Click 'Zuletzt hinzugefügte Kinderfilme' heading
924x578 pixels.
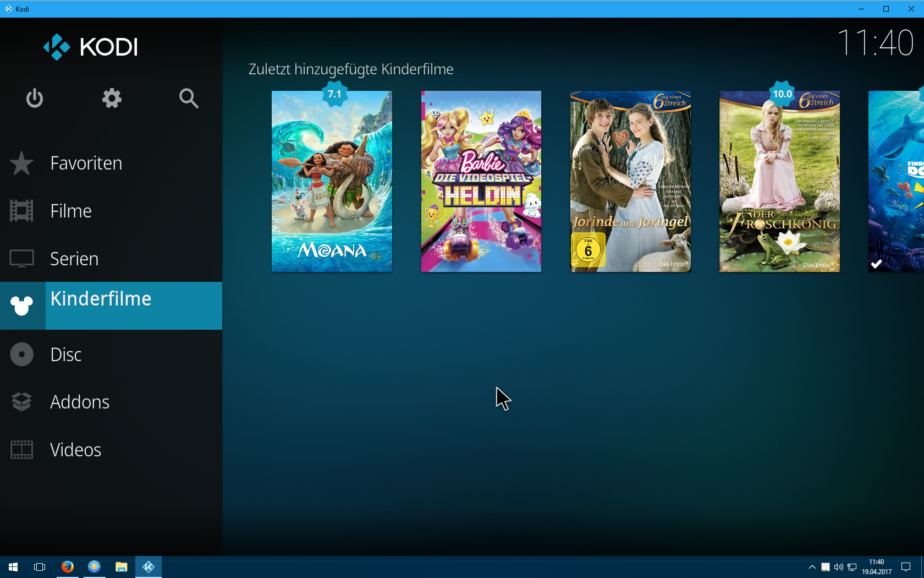point(351,69)
